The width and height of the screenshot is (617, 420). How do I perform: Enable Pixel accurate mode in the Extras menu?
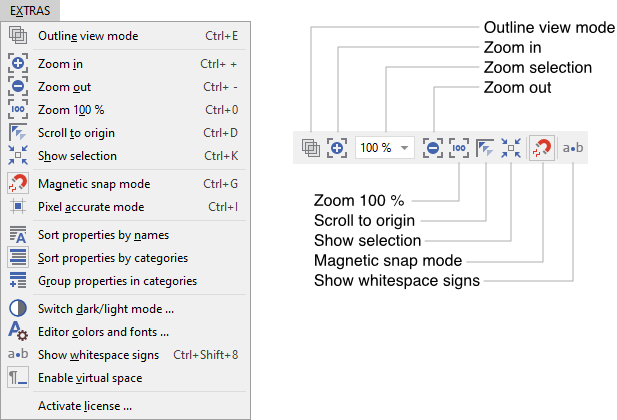[91, 207]
